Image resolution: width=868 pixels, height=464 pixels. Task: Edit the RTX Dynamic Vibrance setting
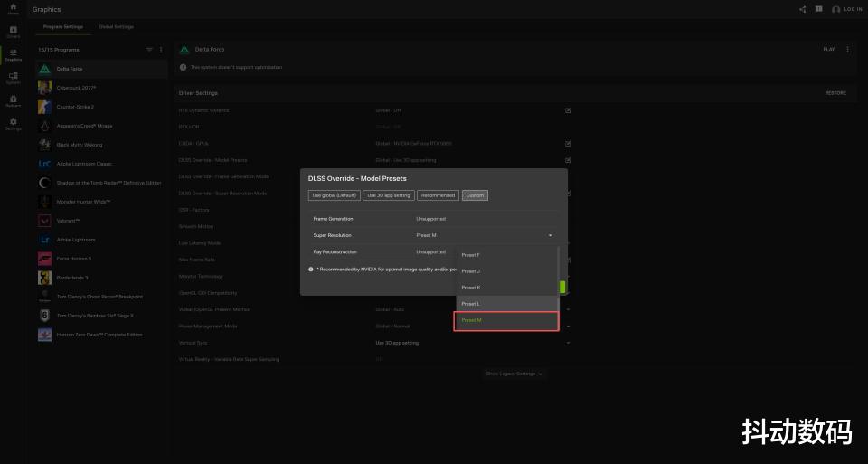click(x=568, y=110)
